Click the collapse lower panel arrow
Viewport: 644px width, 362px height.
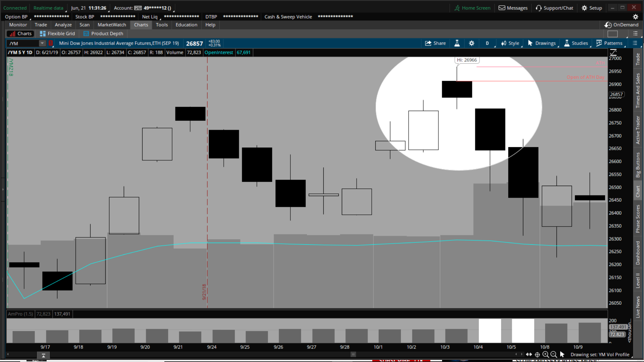coord(43,356)
